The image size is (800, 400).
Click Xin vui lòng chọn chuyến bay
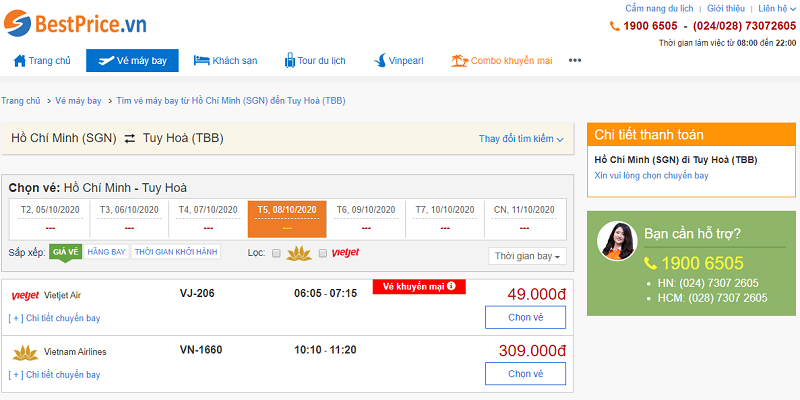pos(652,176)
